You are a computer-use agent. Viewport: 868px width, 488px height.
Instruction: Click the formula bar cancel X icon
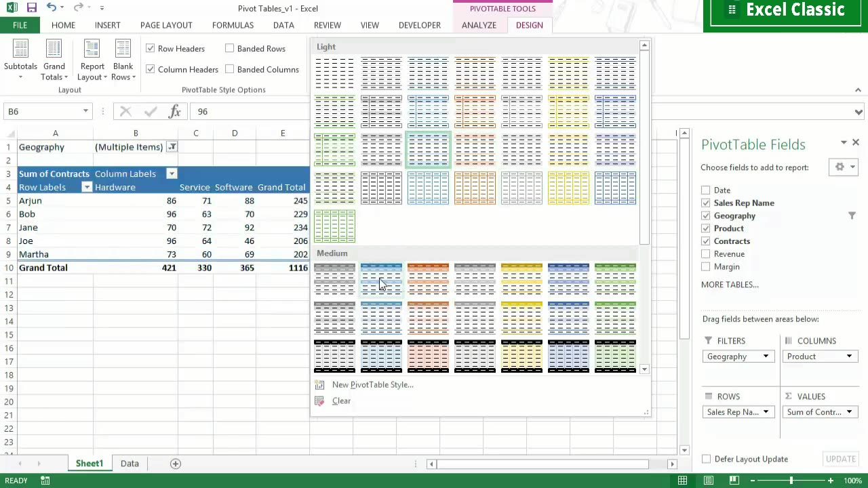click(125, 111)
